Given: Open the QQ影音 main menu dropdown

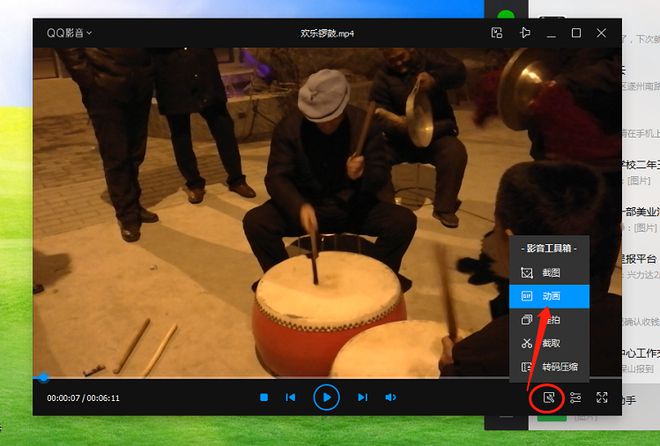Looking at the screenshot, I should coord(69,33).
